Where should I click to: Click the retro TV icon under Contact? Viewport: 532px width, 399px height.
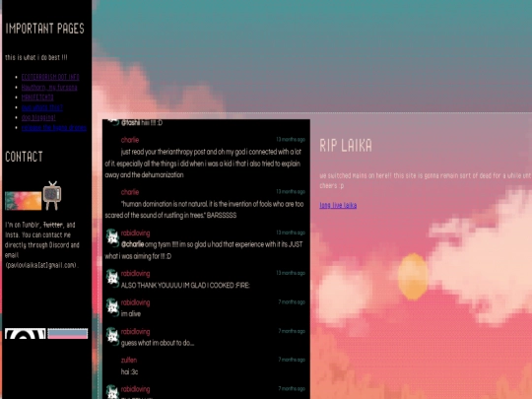[x=52, y=196]
